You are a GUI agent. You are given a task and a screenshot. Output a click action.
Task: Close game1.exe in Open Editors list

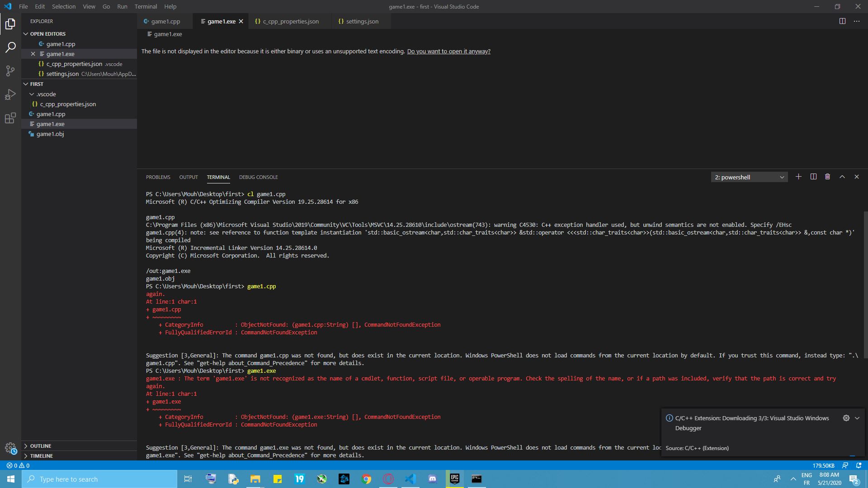point(33,54)
